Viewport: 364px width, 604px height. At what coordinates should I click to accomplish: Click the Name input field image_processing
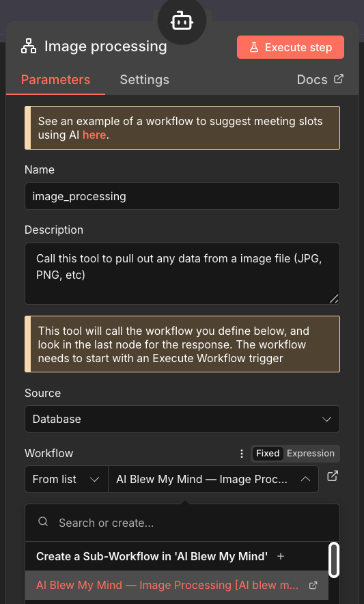point(182,196)
